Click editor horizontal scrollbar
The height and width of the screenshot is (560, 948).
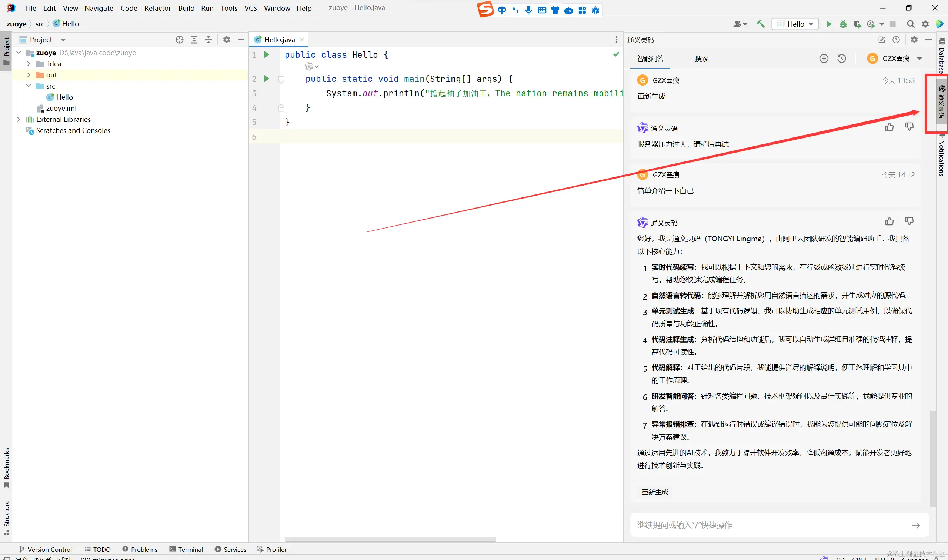tap(390, 540)
